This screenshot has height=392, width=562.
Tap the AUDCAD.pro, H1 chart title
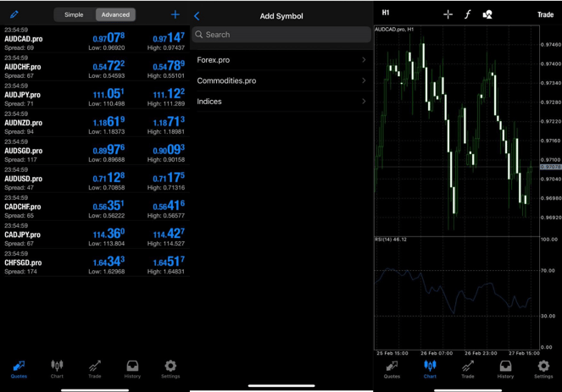pos(394,30)
